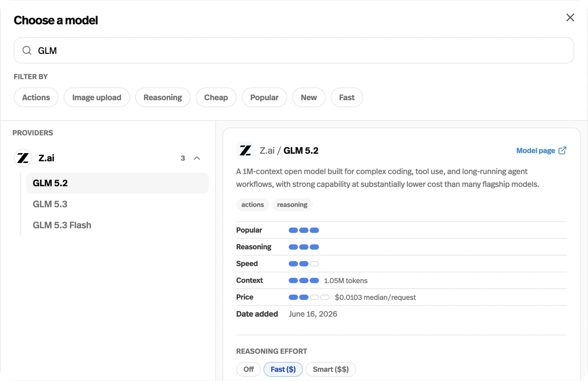The image size is (588, 381).
Task: Click the Price rating indicator pills
Action: 309,297
